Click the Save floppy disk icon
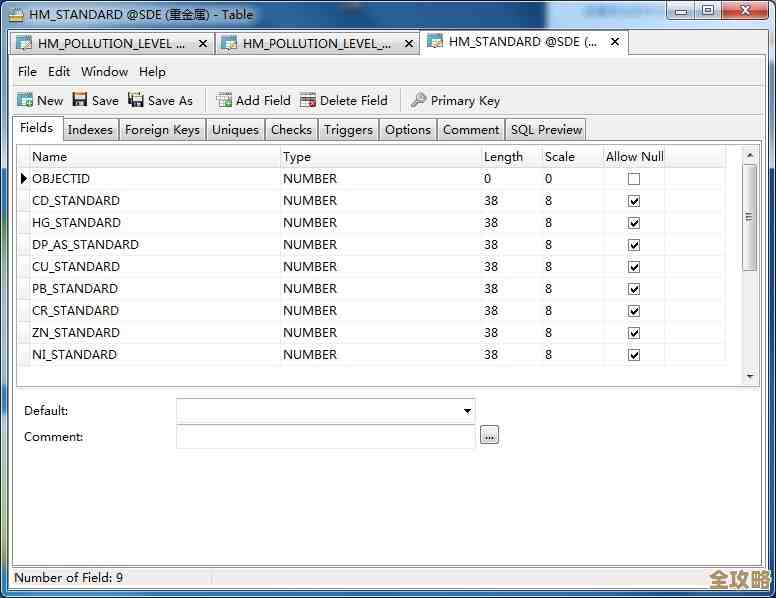 (x=80, y=100)
